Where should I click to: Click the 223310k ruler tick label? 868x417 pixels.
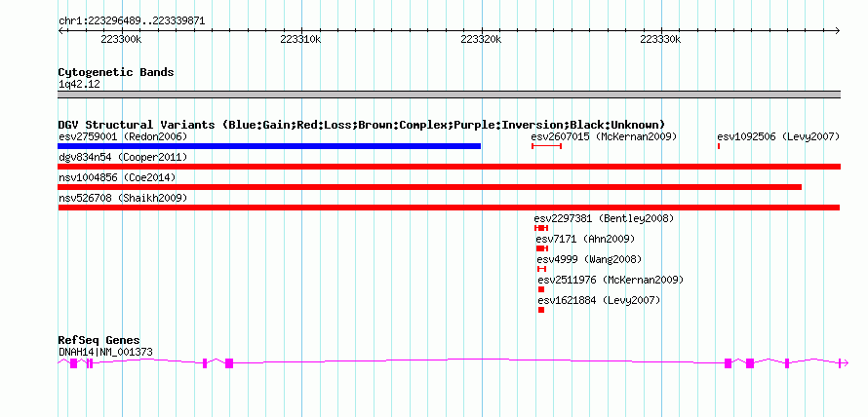point(301,39)
